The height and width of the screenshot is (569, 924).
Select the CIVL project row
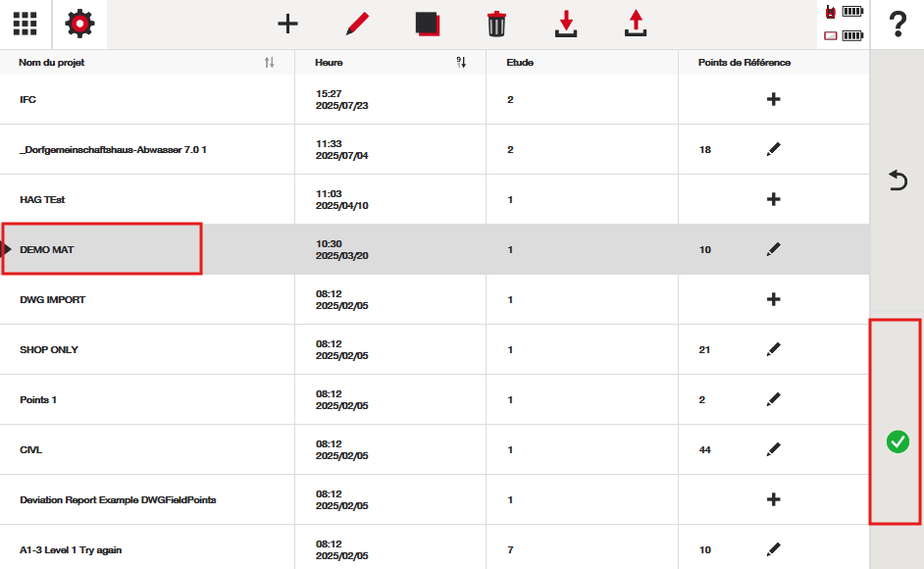coord(147,449)
